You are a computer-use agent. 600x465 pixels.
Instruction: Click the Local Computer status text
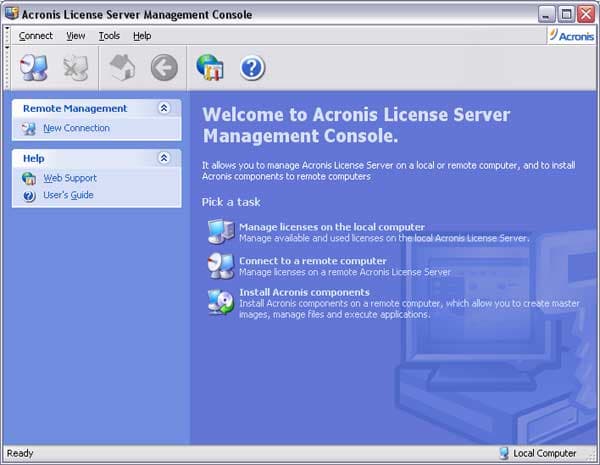coord(545,454)
